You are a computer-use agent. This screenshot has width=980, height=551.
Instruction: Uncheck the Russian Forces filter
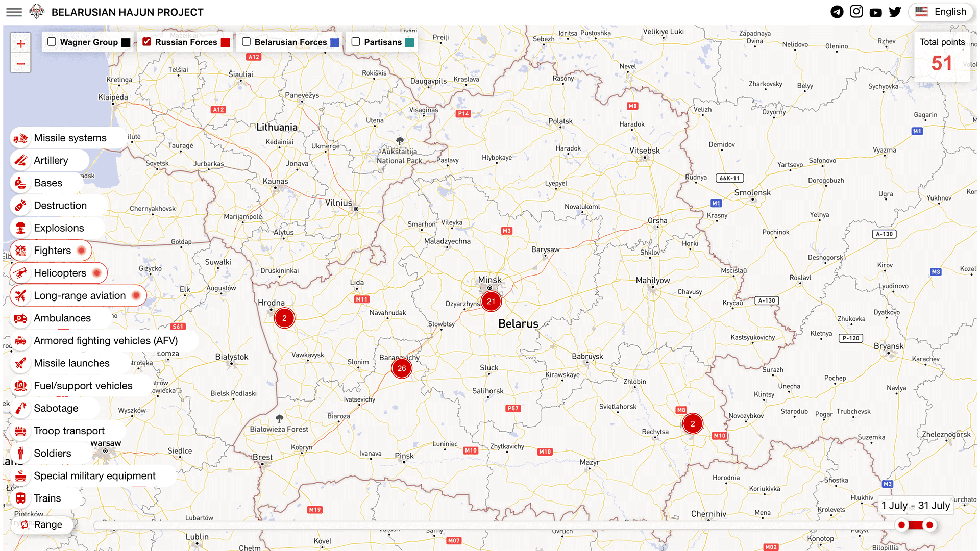pos(147,42)
